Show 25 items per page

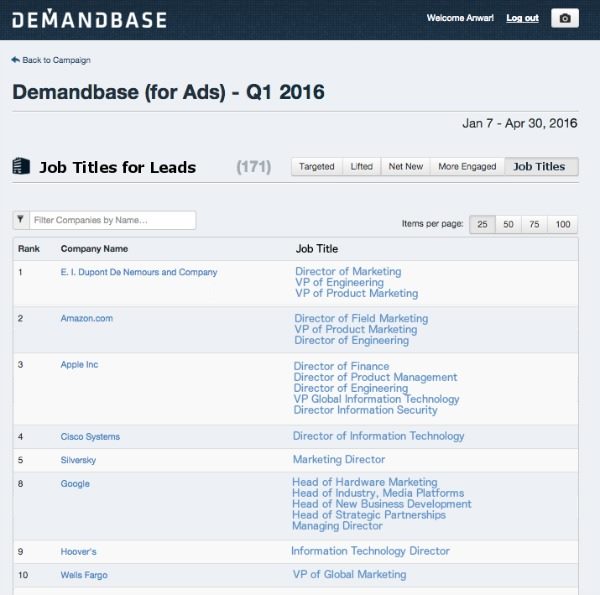(482, 224)
